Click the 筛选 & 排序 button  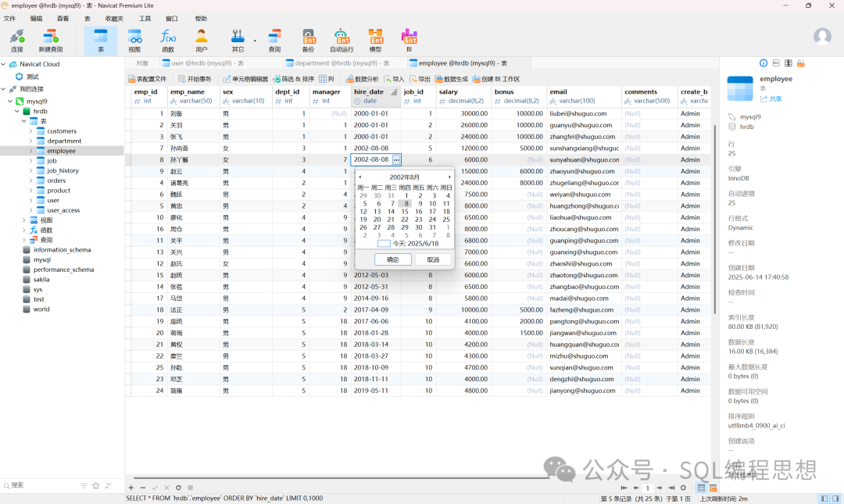293,79
